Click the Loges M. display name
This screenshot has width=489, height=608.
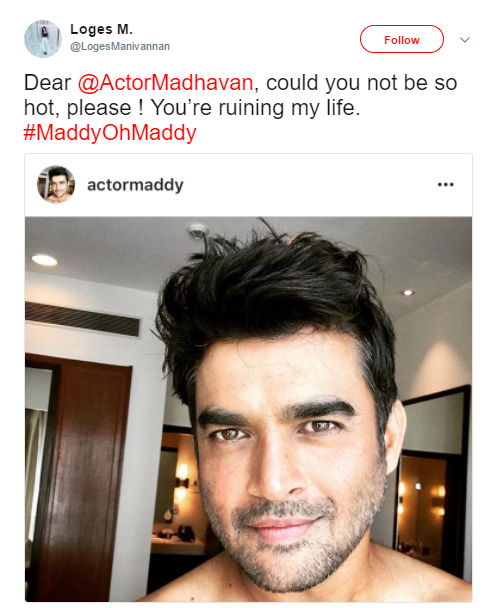pos(102,29)
